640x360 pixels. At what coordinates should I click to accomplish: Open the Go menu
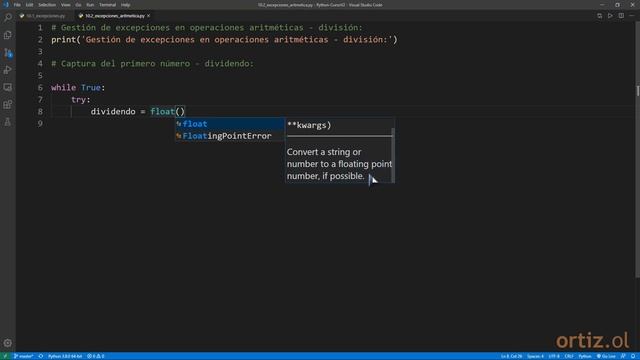coord(78,5)
